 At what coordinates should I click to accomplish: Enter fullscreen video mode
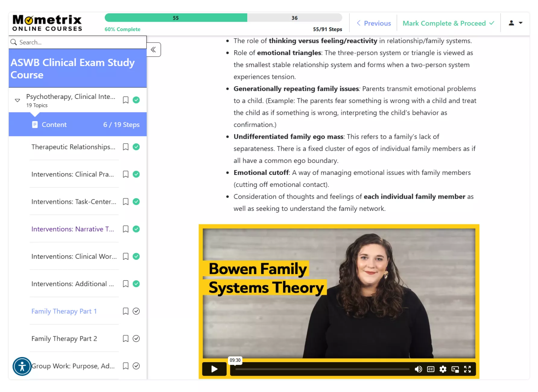(467, 369)
